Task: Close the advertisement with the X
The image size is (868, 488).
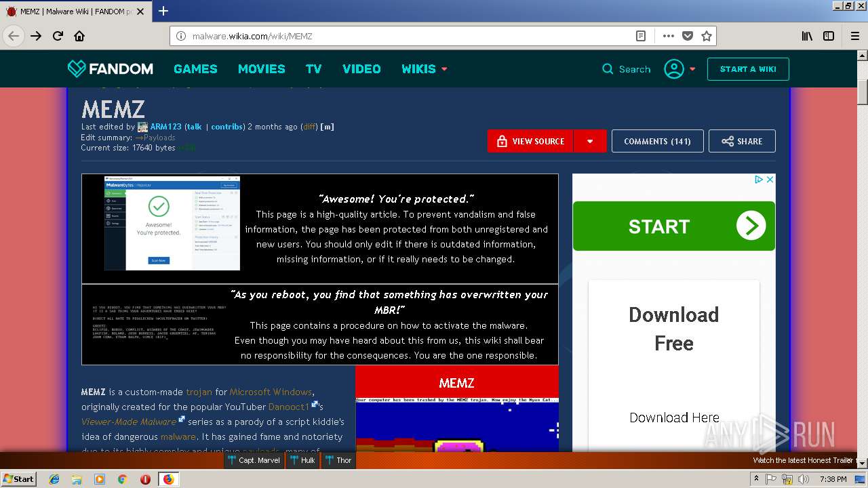Action: (x=770, y=180)
